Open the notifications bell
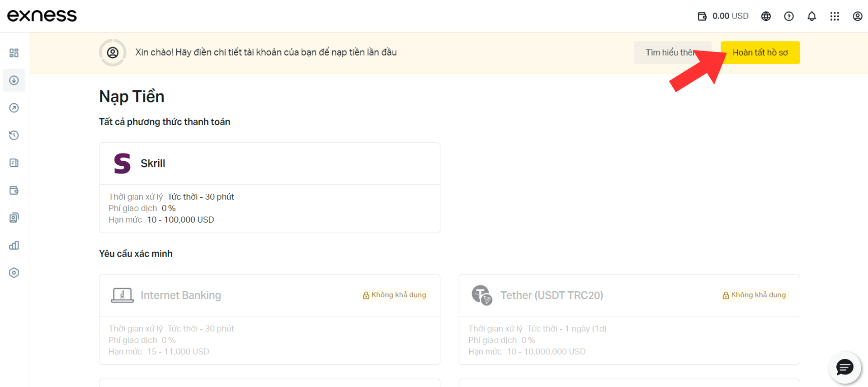868x387 pixels. [812, 16]
